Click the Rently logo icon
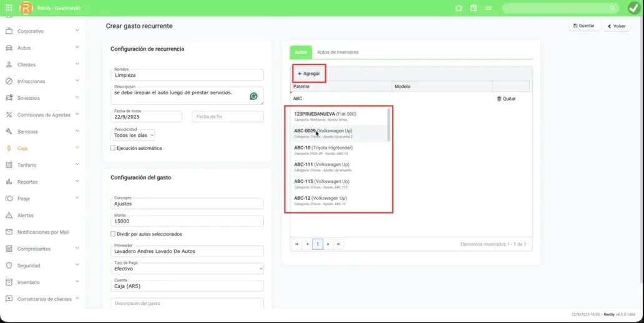644x323 pixels. (26, 8)
